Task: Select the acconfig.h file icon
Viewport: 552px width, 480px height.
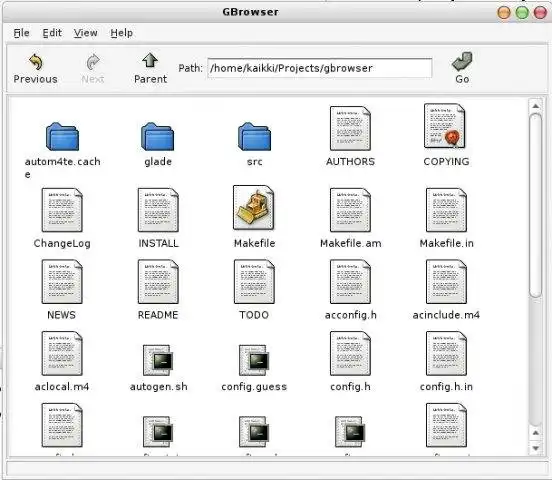Action: tap(350, 282)
